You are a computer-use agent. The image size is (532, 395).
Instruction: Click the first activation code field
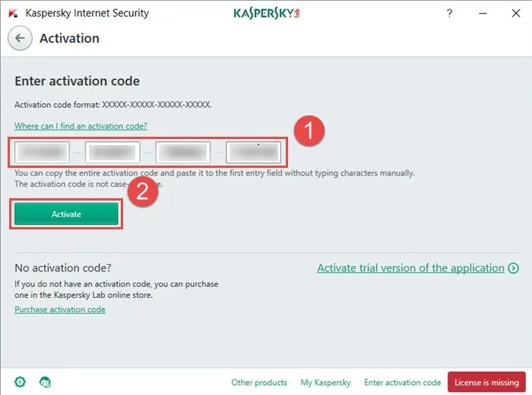point(43,153)
